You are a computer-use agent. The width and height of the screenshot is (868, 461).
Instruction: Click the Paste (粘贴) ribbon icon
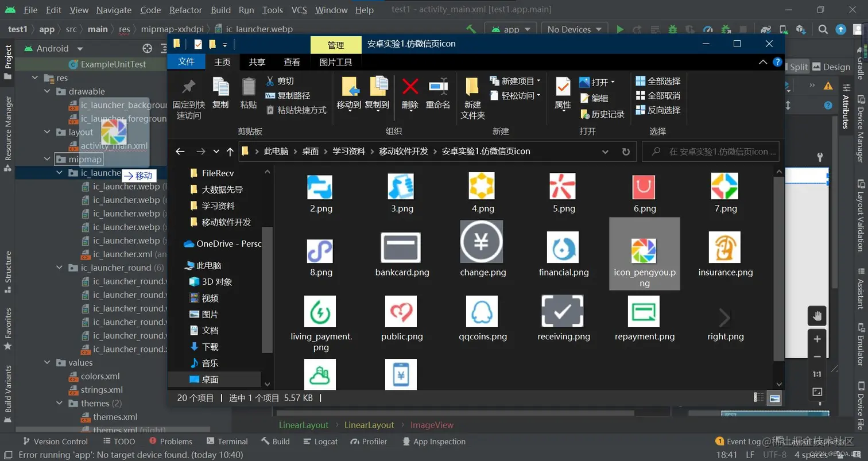(249, 87)
